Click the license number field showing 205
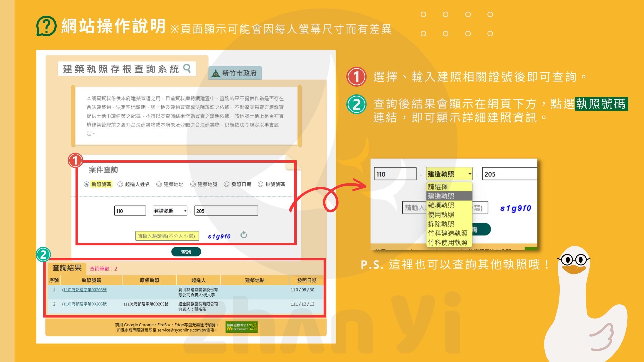Screen dimensions: 644x362 [x=226, y=211]
